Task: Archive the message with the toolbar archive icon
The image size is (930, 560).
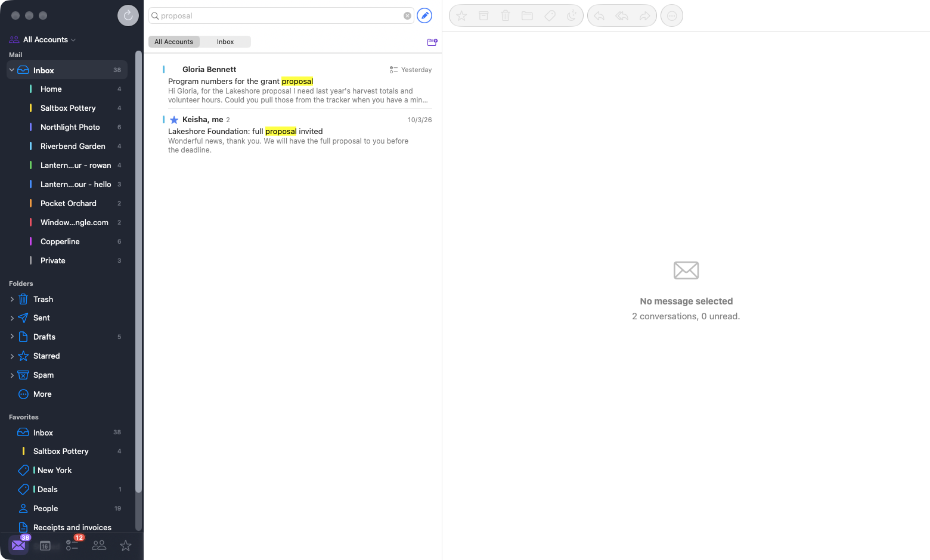Action: [x=483, y=16]
